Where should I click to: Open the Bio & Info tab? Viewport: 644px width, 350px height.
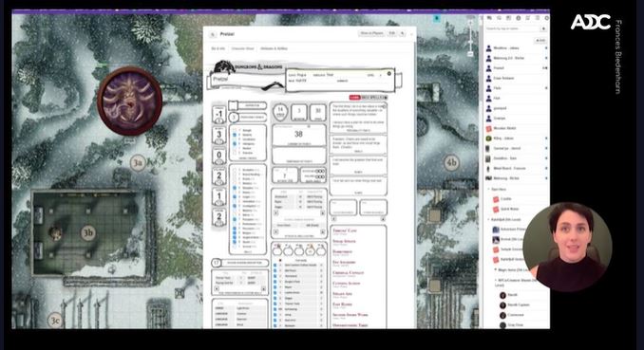point(218,48)
